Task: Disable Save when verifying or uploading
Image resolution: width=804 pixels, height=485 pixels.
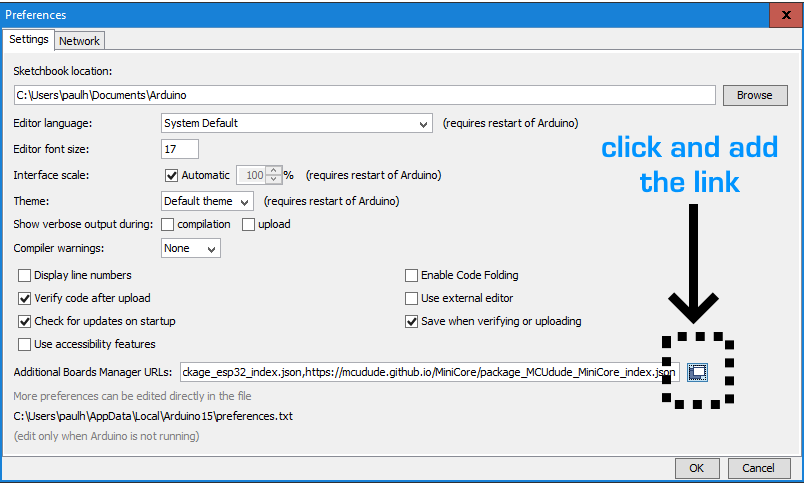Action: tap(411, 321)
